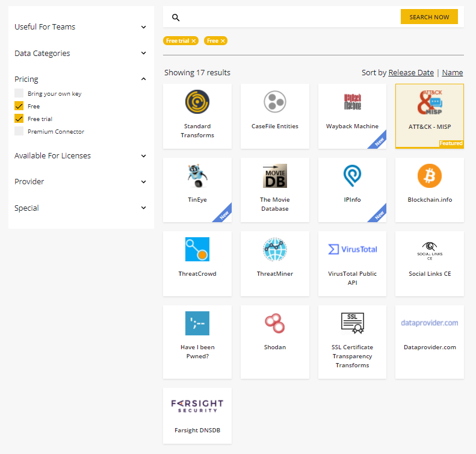
Task: Click the TinEye title text
Action: pyautogui.click(x=197, y=199)
